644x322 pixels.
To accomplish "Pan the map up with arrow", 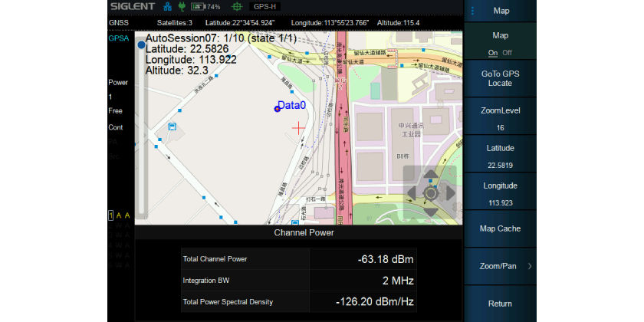I will (x=430, y=176).
